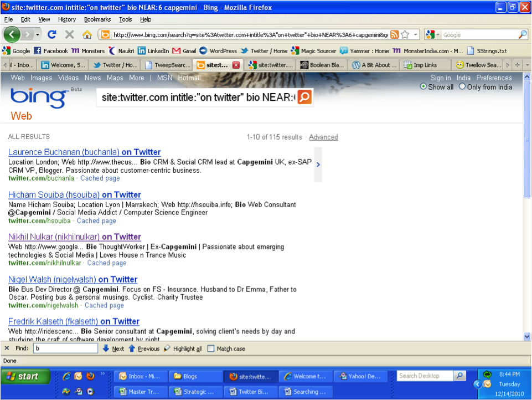Open the LinkedIn bookmark
The width and height of the screenshot is (532, 400).
coord(153,51)
